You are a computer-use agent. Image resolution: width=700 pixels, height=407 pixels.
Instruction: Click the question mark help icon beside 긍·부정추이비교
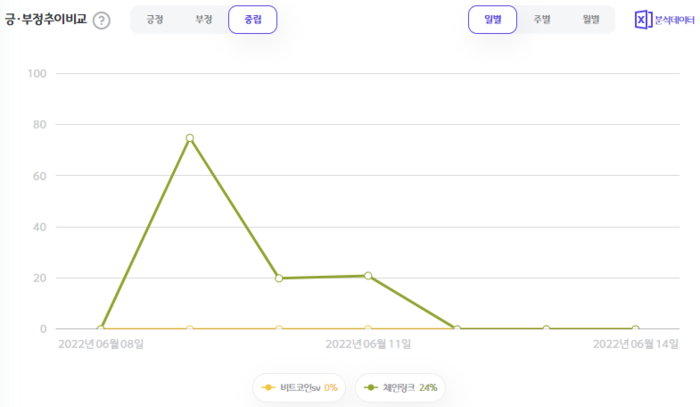(101, 20)
